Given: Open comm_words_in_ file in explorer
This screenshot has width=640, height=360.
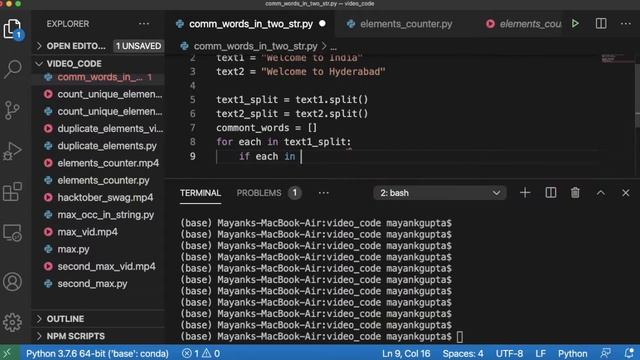Looking at the screenshot, I should click(98, 77).
